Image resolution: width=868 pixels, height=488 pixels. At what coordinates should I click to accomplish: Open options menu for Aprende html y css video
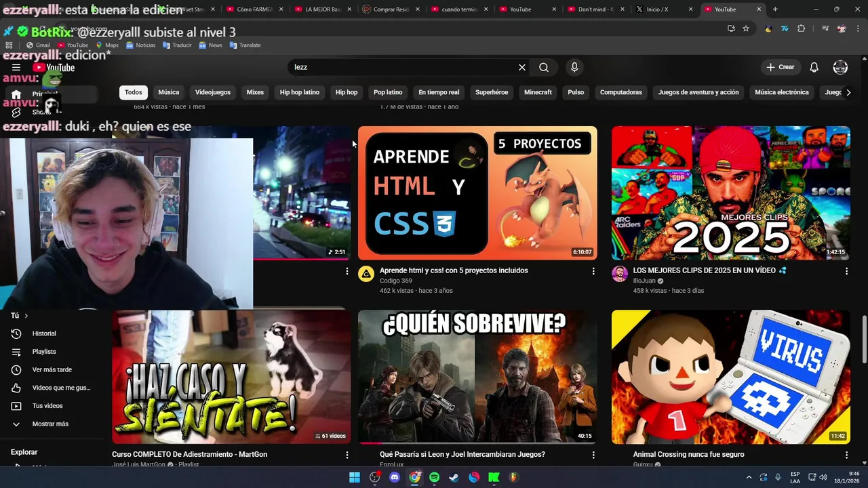tap(593, 271)
